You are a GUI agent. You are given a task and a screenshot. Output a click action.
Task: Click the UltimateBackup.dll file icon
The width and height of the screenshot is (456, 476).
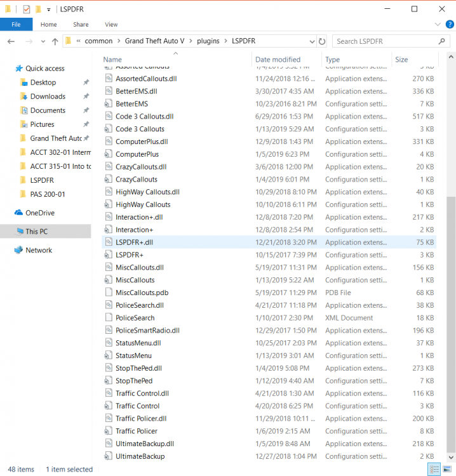click(109, 444)
